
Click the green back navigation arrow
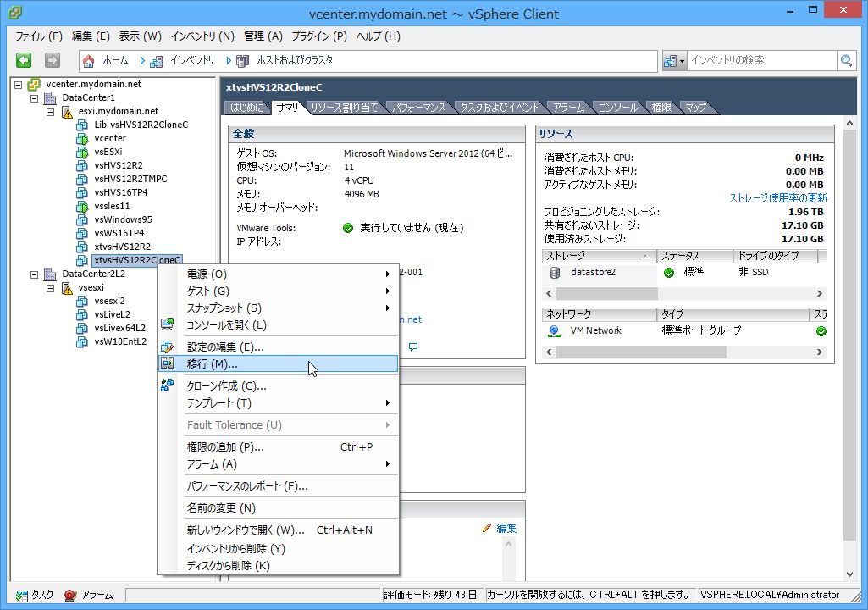(x=23, y=60)
